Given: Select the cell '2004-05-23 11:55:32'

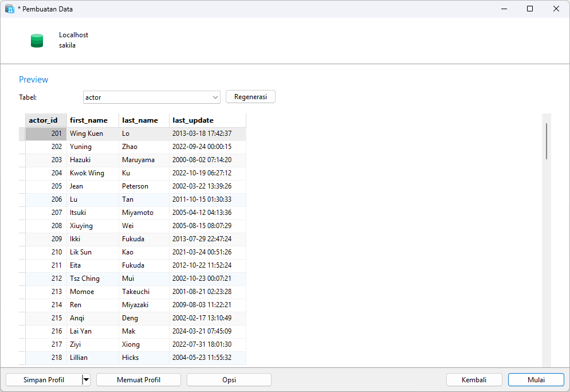Looking at the screenshot, I should (x=207, y=358).
